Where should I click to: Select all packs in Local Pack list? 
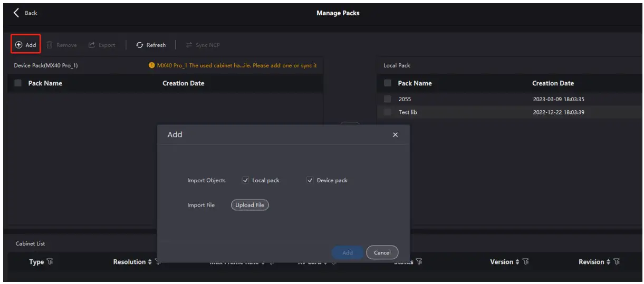pos(388,83)
